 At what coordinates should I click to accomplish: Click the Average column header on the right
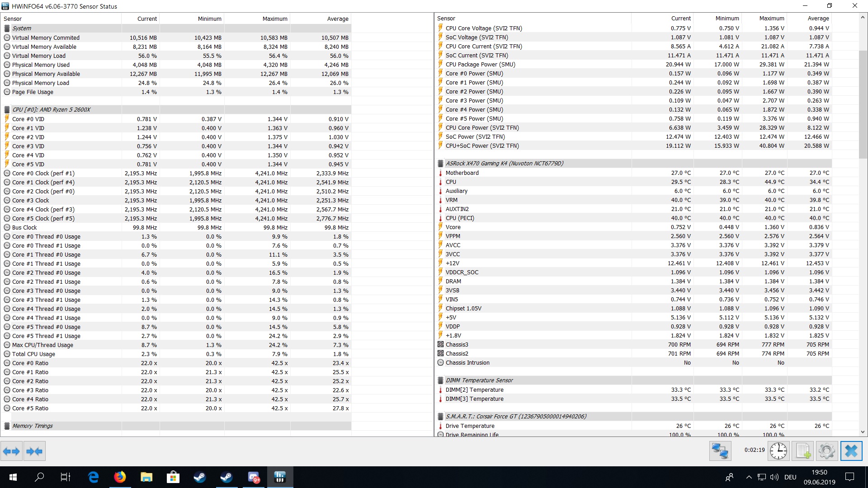pos(818,18)
